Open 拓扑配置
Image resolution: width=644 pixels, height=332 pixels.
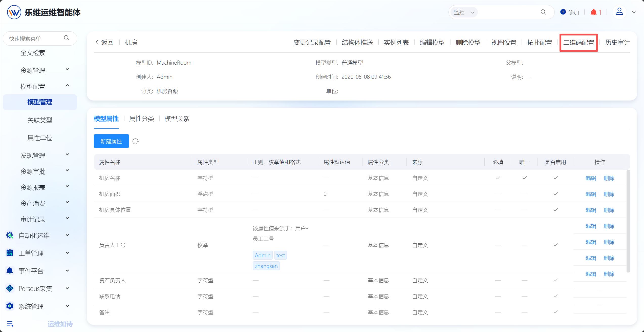pyautogui.click(x=540, y=42)
